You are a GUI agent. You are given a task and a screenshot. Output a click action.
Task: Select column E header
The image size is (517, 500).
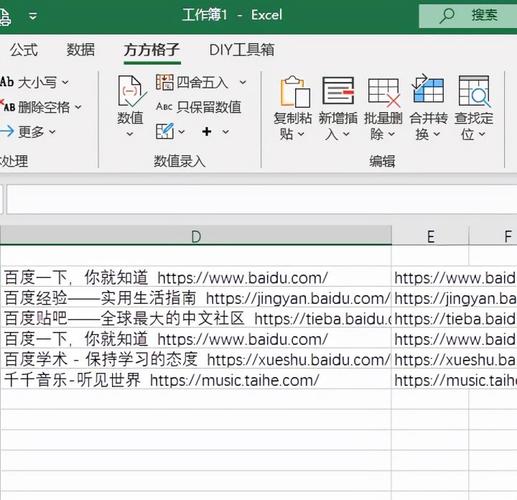point(430,236)
